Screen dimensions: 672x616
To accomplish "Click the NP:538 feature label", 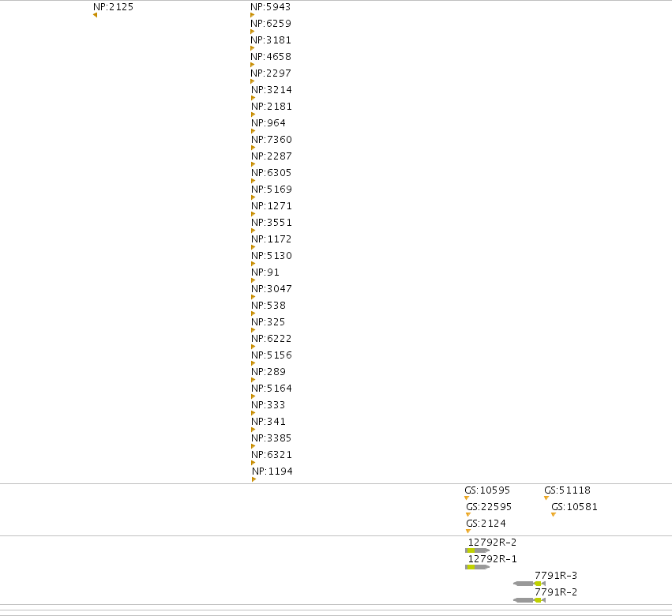I will [268, 306].
